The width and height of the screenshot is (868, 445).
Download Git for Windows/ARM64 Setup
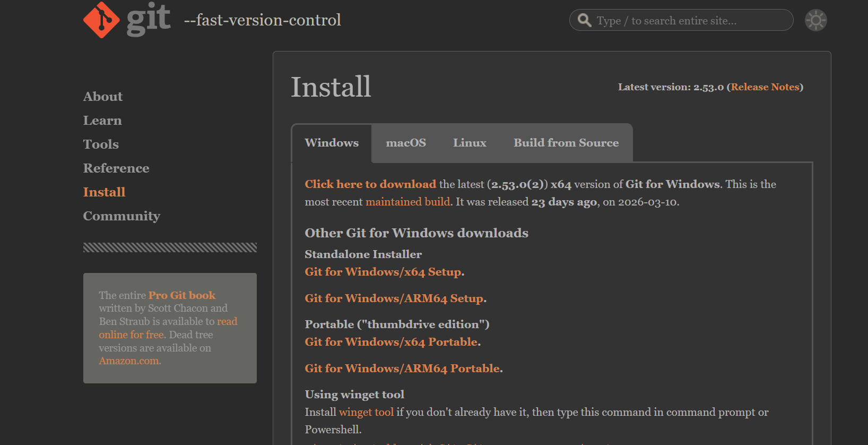point(394,298)
